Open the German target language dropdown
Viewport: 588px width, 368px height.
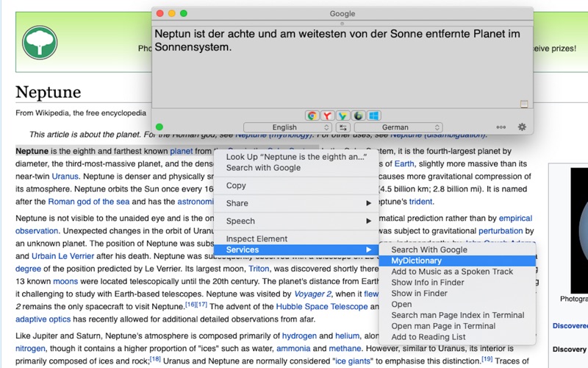pos(398,127)
